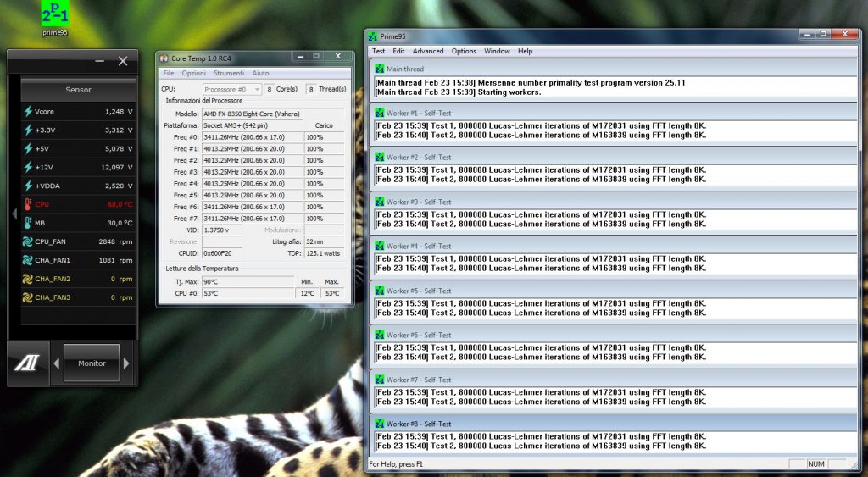
Task: Click the CPUID field 0x600F20
Action: tap(222, 253)
